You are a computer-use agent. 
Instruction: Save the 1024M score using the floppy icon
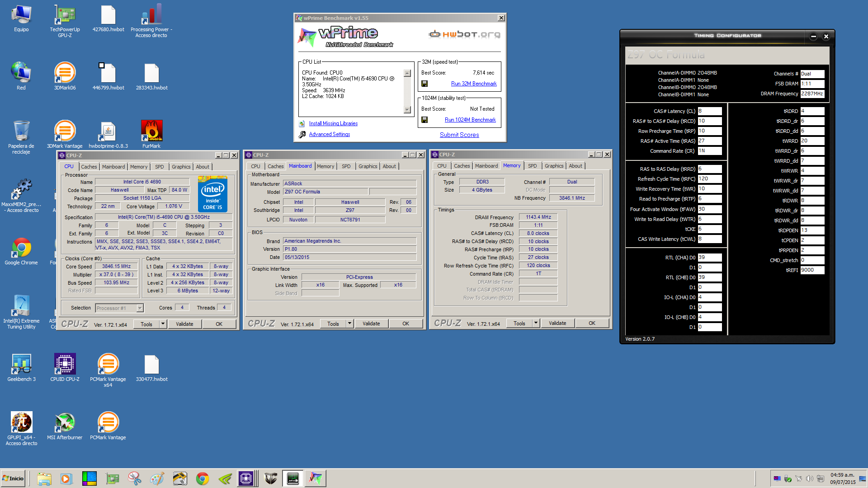coord(425,120)
